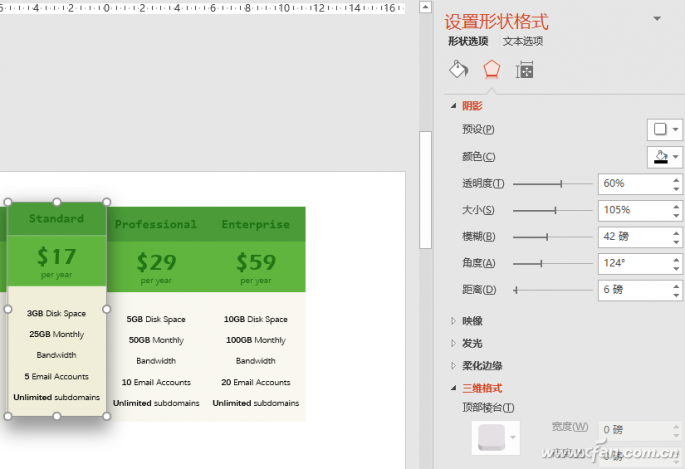Collapse the 三维格式 section
The width and height of the screenshot is (685, 469).
[x=453, y=388]
